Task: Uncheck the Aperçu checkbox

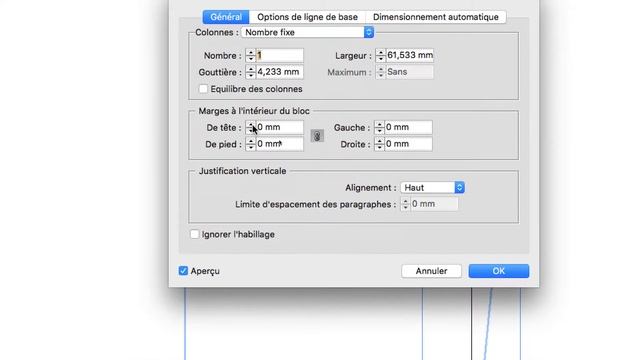Action: (x=183, y=271)
